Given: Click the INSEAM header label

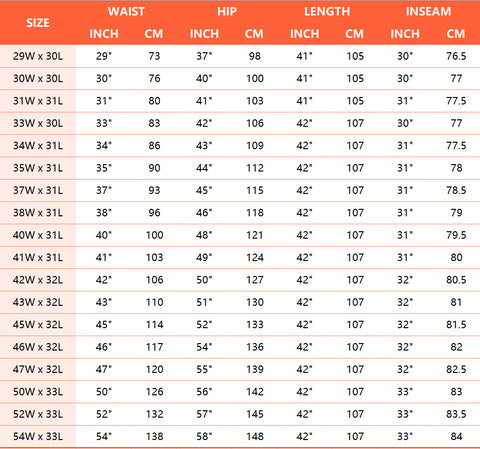Looking at the screenshot, I should (428, 12).
